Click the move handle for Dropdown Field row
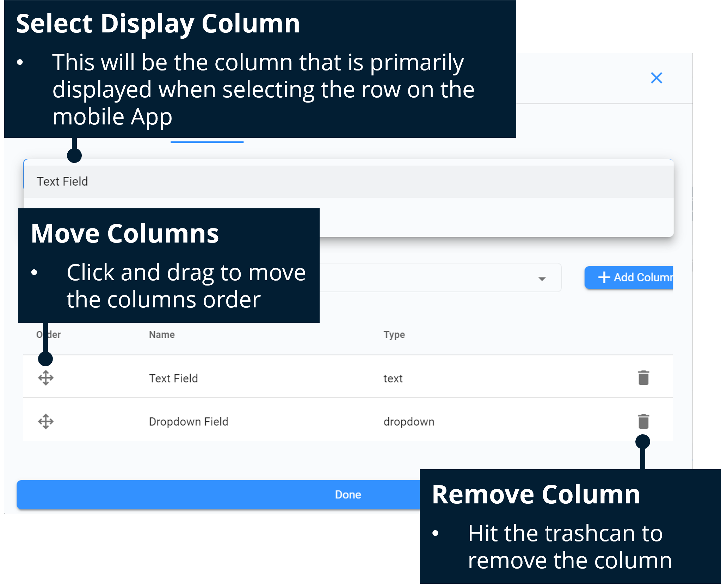Viewport: 721px width, 588px height. tap(46, 421)
